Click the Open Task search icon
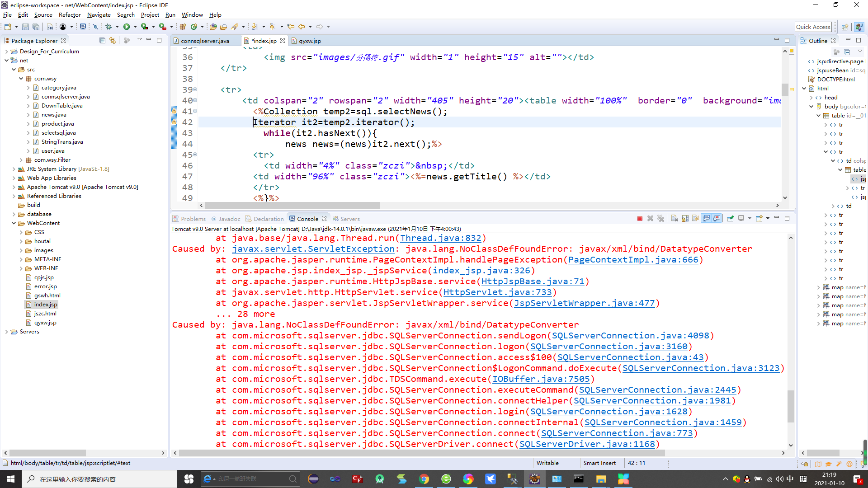The image size is (868, 488). coord(223,27)
